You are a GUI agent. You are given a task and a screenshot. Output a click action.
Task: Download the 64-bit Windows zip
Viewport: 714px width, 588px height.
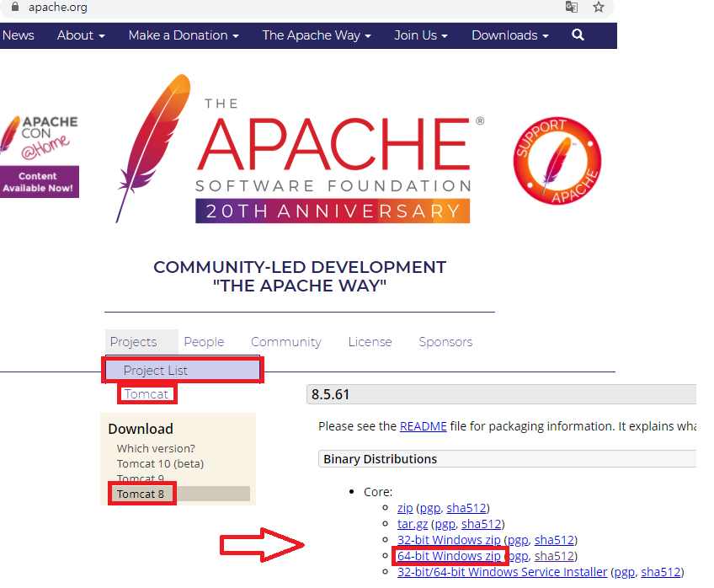pos(449,556)
